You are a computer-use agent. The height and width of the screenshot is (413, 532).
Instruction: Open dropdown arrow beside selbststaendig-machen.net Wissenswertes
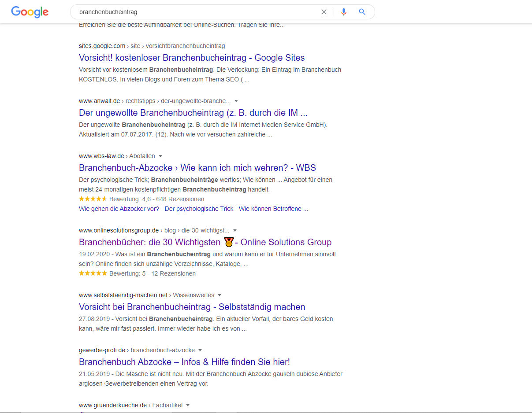tap(219, 295)
